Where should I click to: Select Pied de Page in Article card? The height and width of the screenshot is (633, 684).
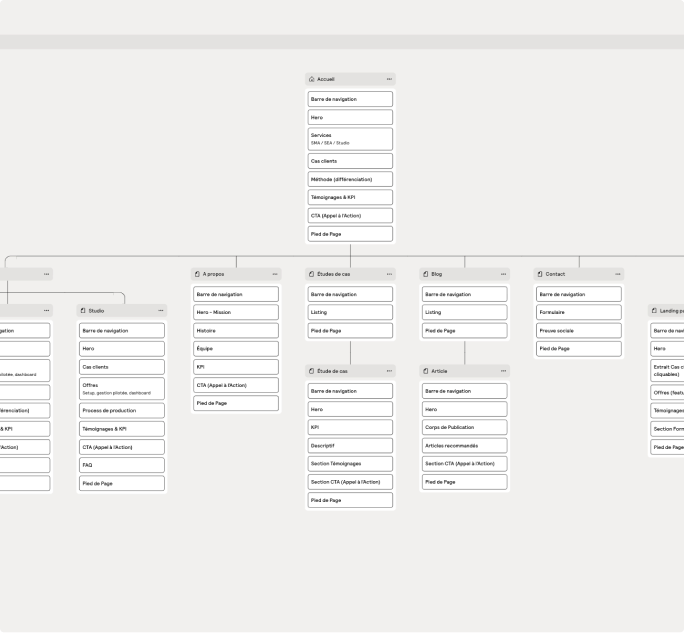tap(465, 482)
